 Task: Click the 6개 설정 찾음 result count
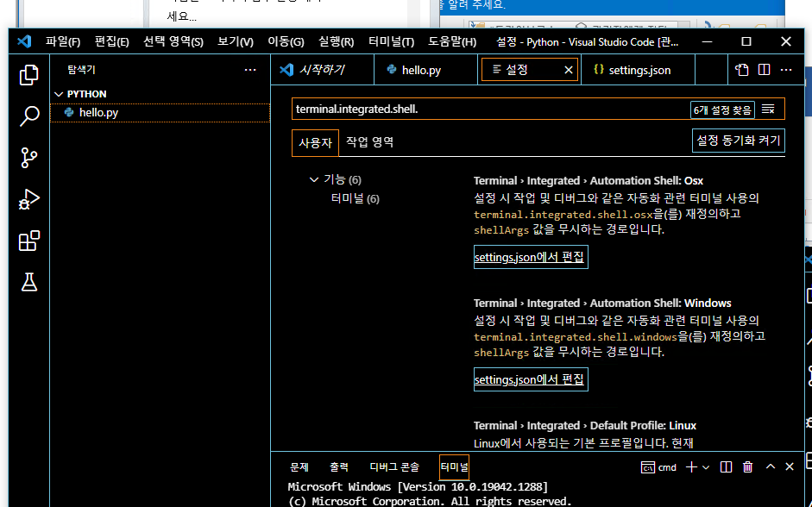click(722, 110)
